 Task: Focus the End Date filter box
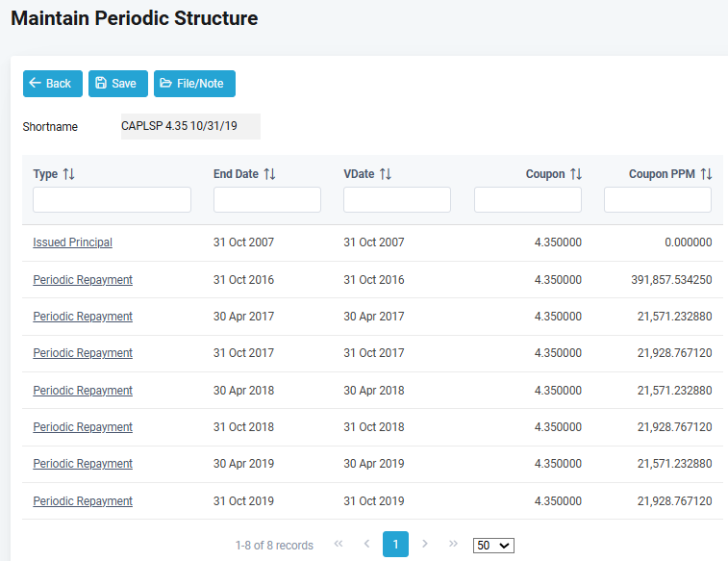[266, 200]
